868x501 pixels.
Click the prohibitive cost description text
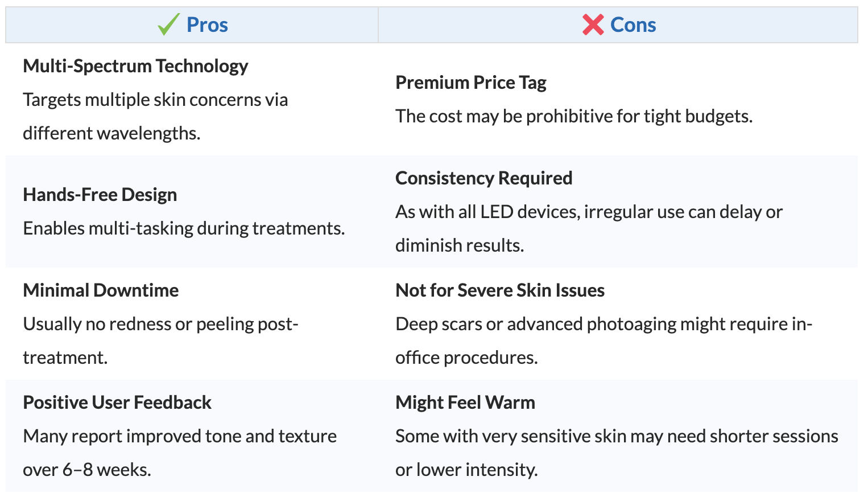574,116
